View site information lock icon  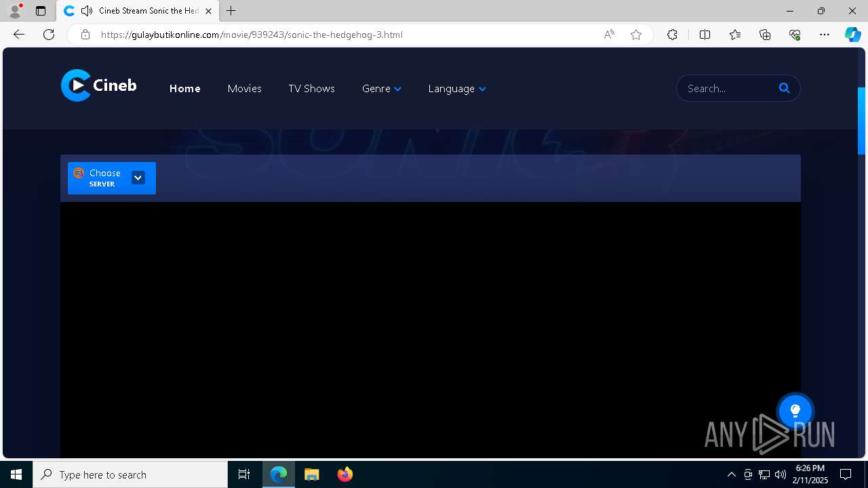[x=85, y=35]
